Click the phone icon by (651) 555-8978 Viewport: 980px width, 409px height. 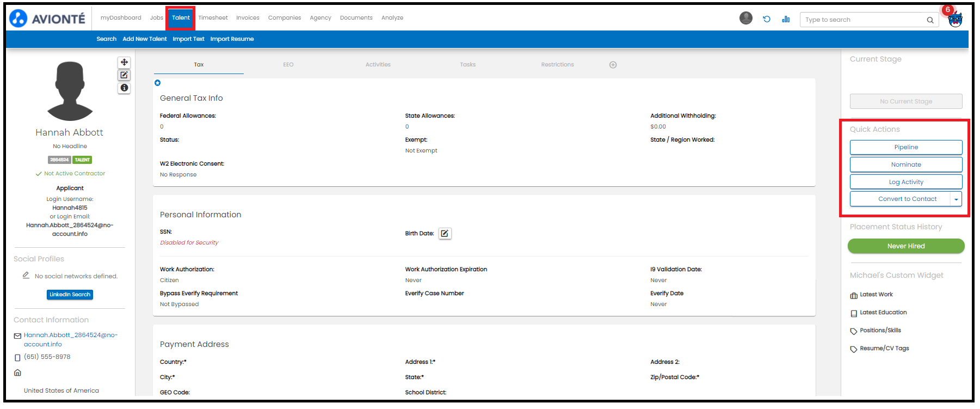tap(17, 358)
